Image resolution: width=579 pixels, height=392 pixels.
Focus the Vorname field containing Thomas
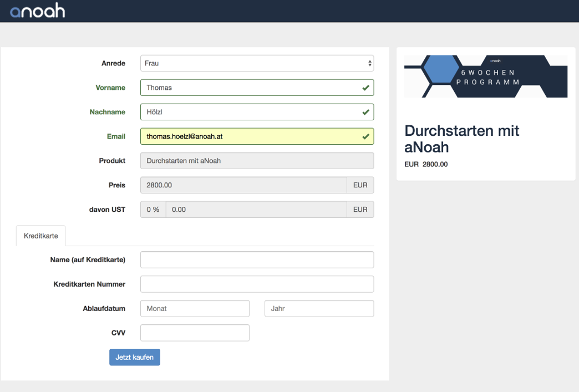(250, 88)
